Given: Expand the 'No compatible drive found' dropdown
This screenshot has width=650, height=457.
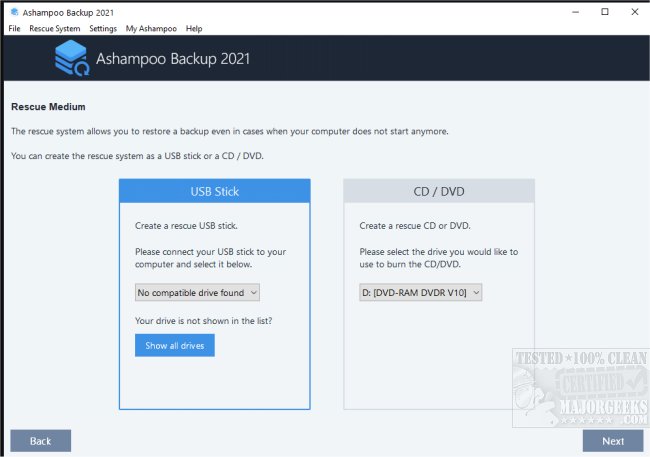Looking at the screenshot, I should [197, 292].
